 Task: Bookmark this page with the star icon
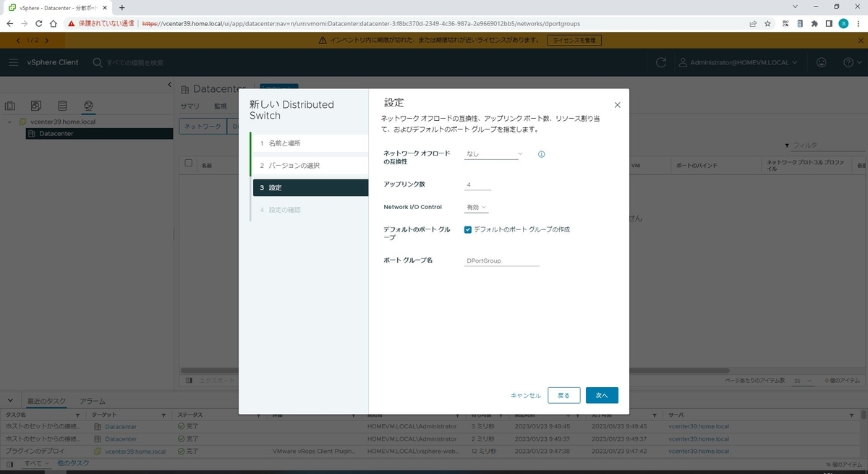[767, 23]
